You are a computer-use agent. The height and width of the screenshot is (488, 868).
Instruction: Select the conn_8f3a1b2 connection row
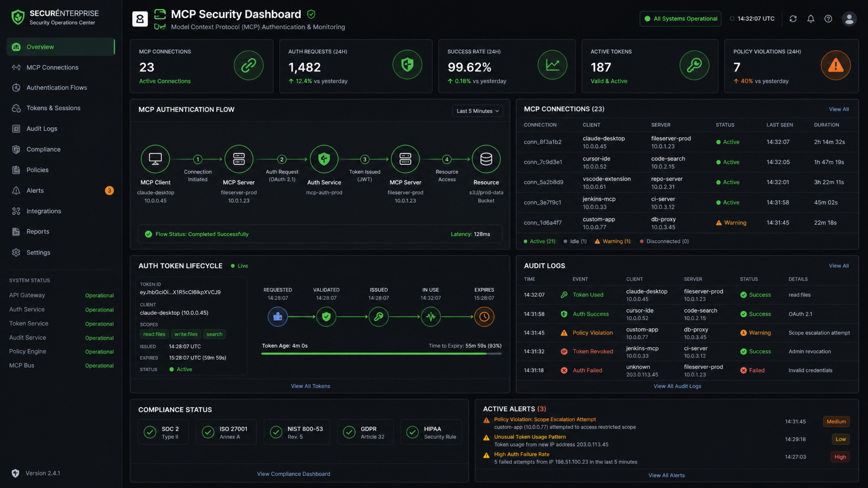[687, 142]
